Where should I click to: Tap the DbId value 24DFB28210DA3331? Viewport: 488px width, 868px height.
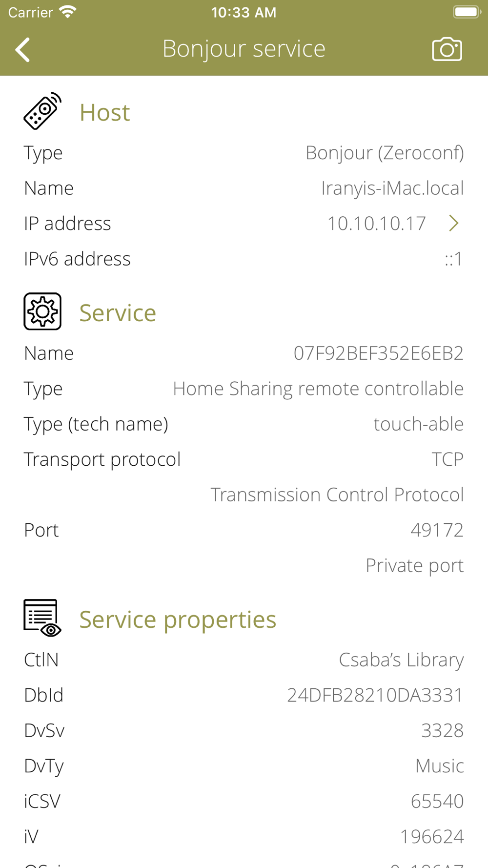(375, 695)
